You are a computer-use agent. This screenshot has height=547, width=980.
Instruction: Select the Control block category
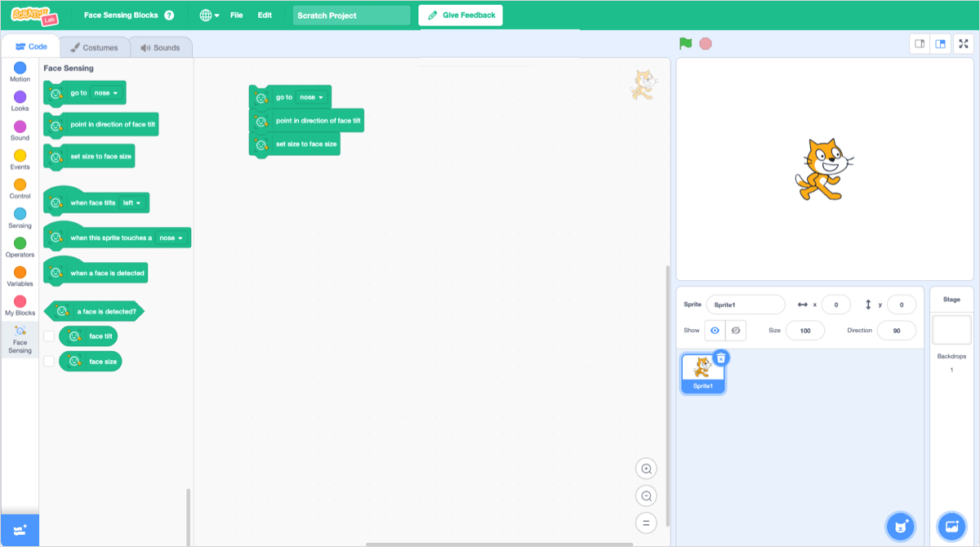point(20,189)
